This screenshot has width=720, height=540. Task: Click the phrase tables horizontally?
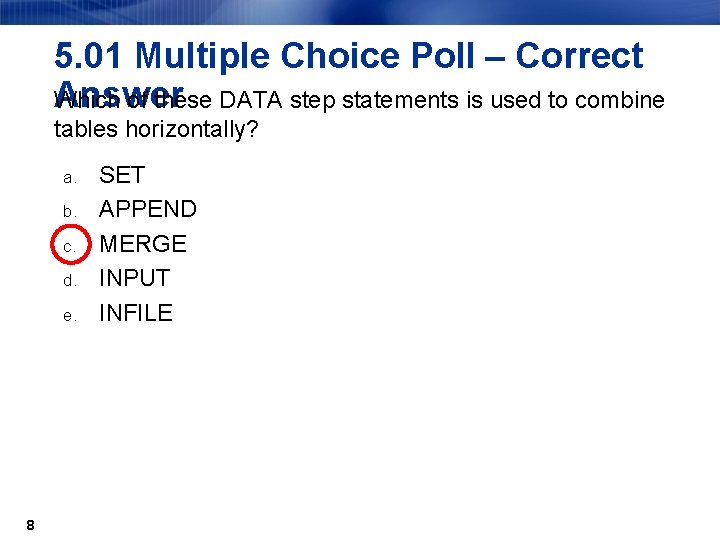tap(156, 129)
